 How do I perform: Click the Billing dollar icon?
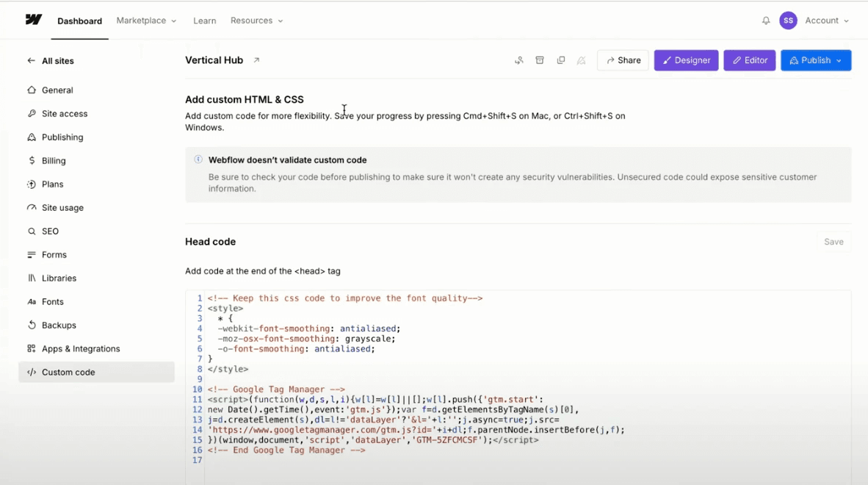(32, 160)
